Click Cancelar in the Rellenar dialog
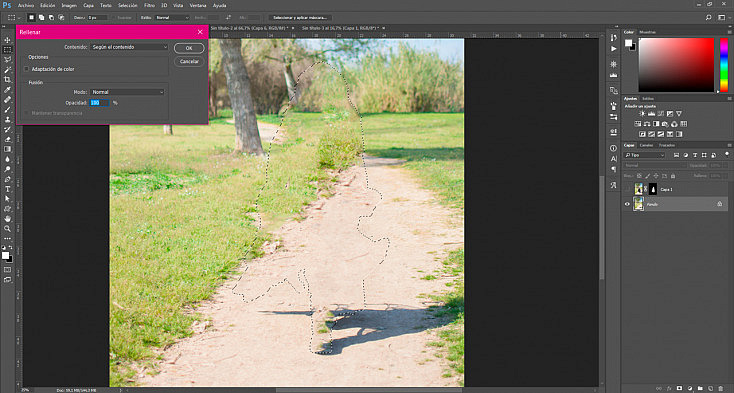734x393 pixels. (189, 61)
